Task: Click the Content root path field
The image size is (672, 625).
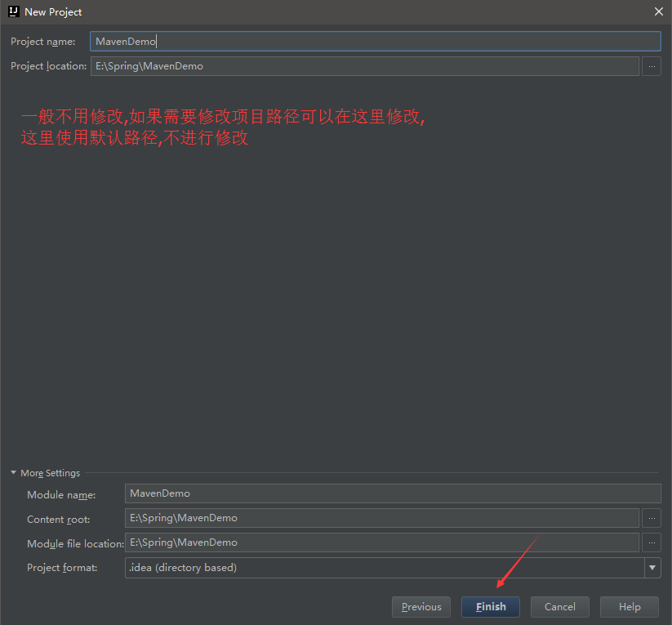Action: click(382, 518)
